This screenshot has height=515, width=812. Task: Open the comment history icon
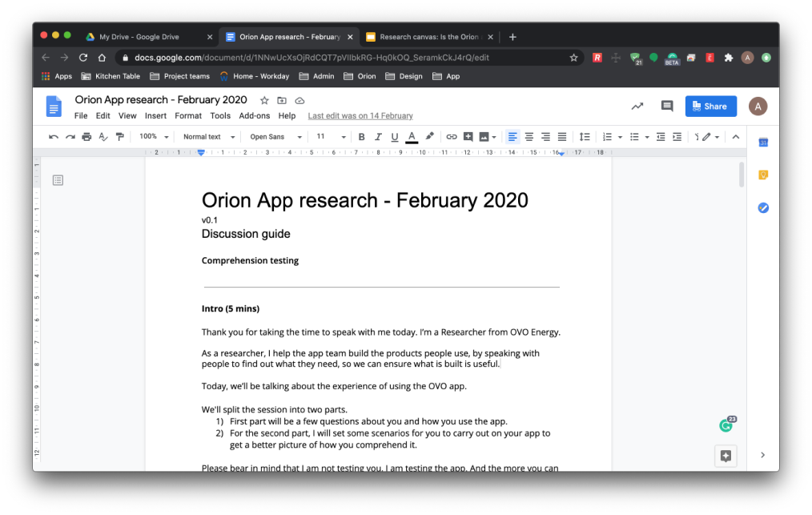pos(666,107)
